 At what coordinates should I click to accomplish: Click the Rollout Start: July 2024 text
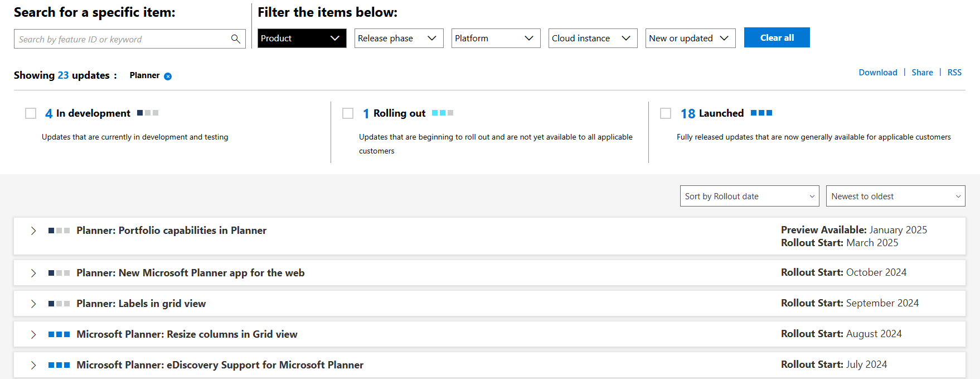834,364
